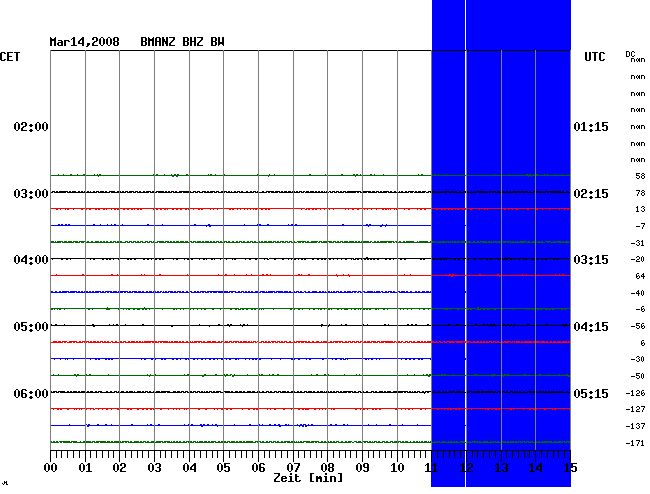Click the 00 minute axis label
Viewport: 650px width, 494px height.
(x=51, y=468)
